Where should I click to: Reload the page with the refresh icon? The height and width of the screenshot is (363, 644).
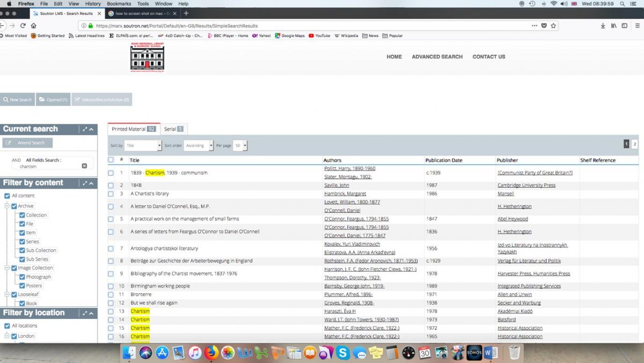coord(23,25)
